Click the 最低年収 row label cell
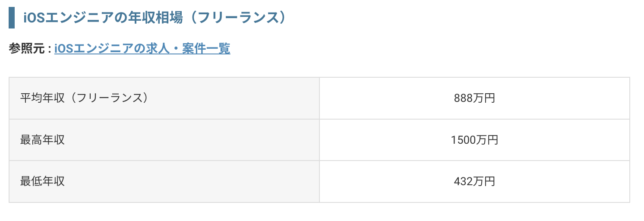644x221 pixels. (164, 181)
